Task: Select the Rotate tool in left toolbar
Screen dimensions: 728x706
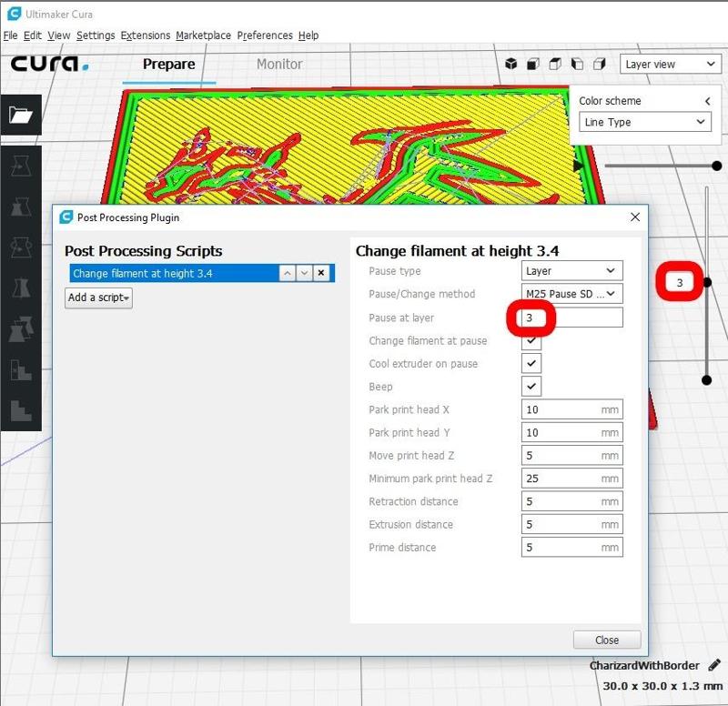Action: pyautogui.click(x=21, y=247)
